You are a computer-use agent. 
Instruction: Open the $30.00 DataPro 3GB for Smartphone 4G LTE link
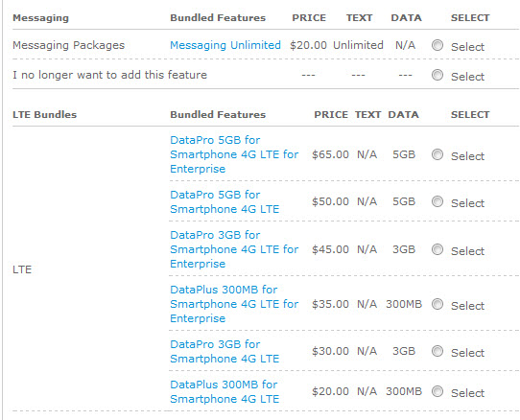point(225,351)
